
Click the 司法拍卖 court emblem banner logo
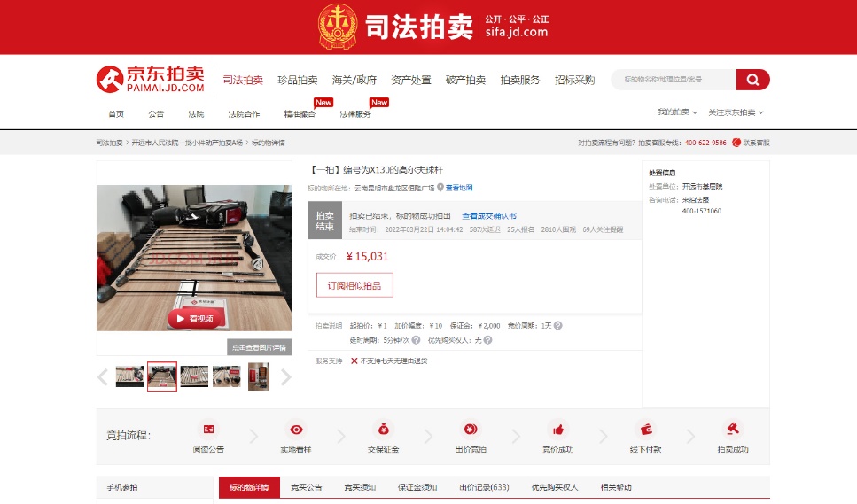tap(338, 27)
